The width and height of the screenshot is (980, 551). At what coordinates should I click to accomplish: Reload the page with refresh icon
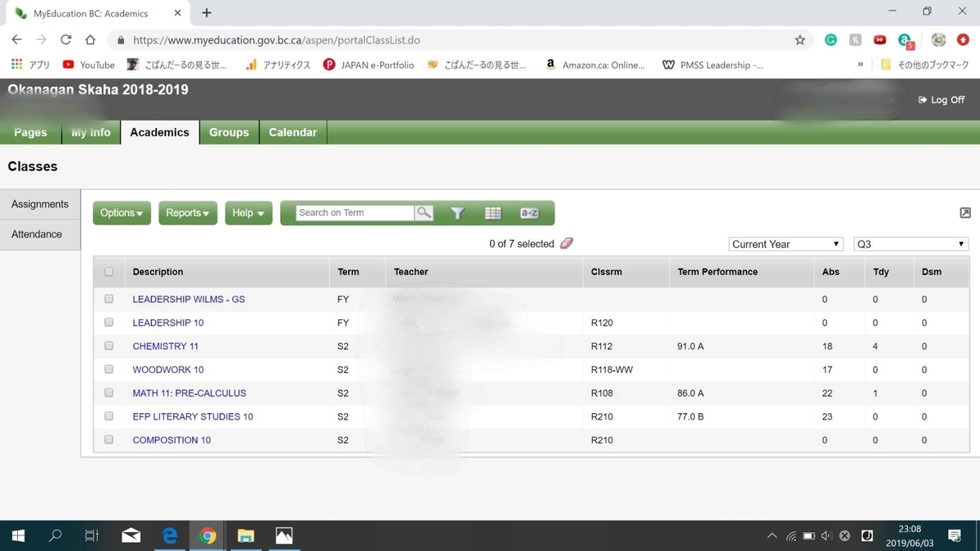[66, 39]
